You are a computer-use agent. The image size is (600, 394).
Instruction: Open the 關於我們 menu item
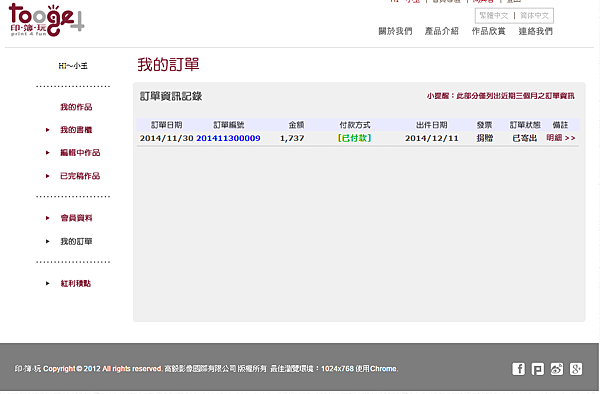(395, 31)
